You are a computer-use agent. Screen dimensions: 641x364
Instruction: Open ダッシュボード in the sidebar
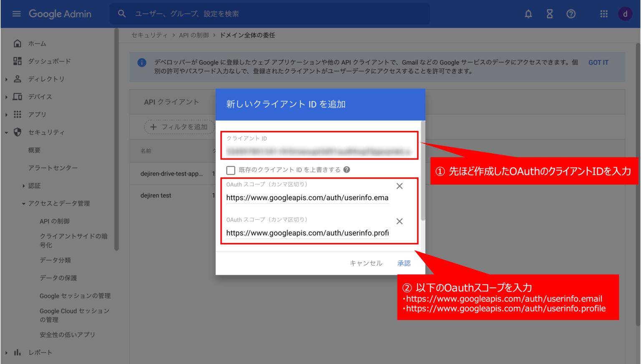49,61
